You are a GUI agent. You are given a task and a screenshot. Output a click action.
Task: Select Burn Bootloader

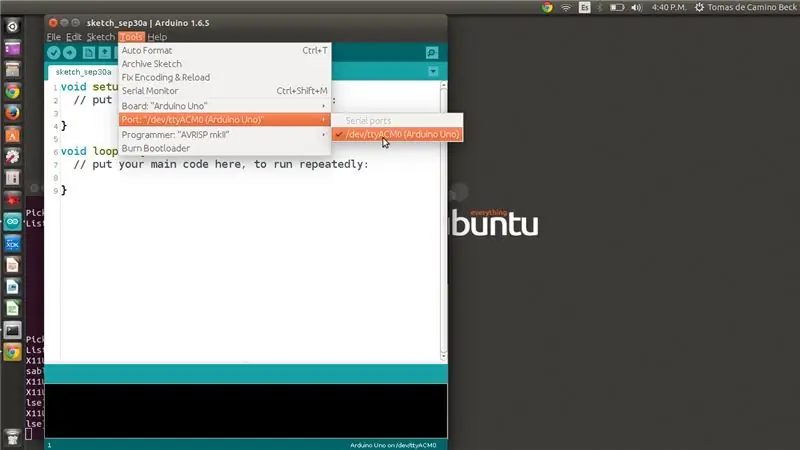[224, 148]
